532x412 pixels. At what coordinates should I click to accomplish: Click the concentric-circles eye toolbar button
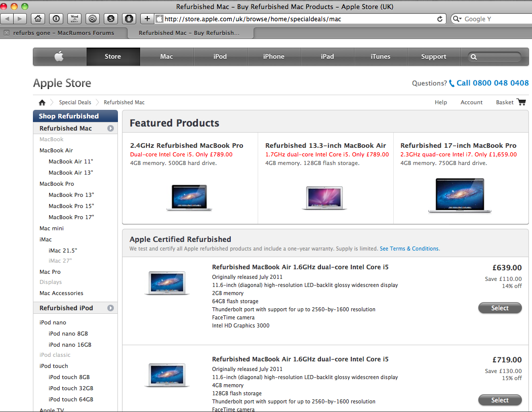coord(92,19)
